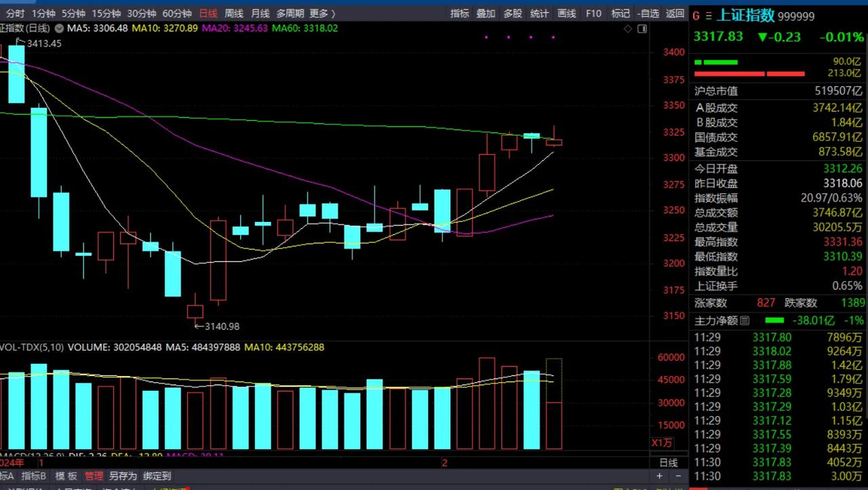Click the 昨日收盘 row
868x490 pixels.
pos(778,183)
